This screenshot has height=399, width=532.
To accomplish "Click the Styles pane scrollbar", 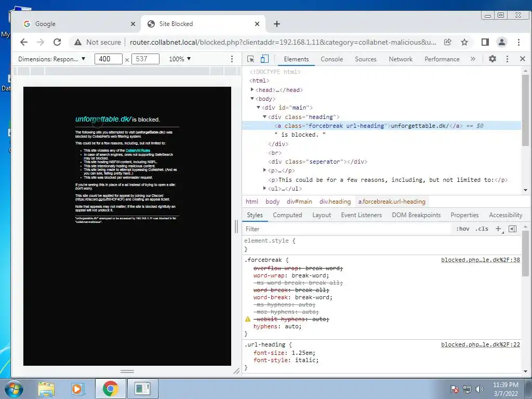I will (x=525, y=253).
